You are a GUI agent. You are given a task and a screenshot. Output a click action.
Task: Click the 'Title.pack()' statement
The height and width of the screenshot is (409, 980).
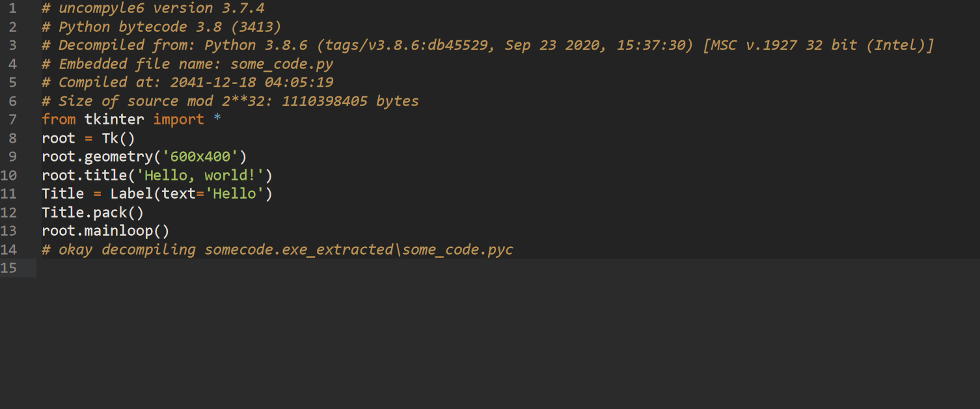point(92,212)
